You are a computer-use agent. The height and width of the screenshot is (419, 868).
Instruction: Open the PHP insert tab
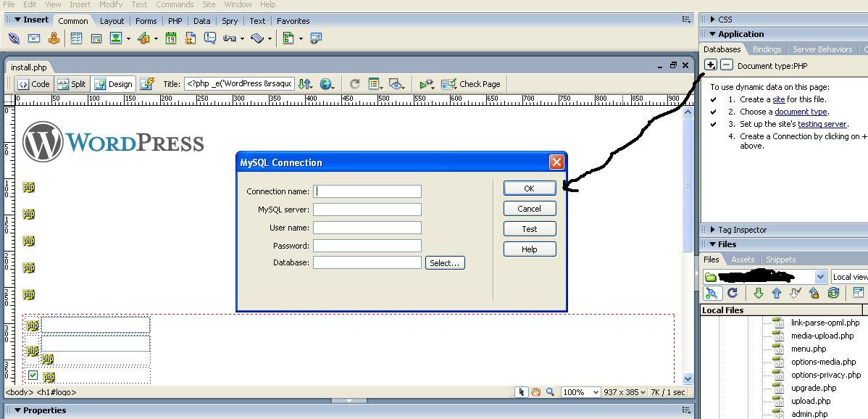tap(175, 21)
